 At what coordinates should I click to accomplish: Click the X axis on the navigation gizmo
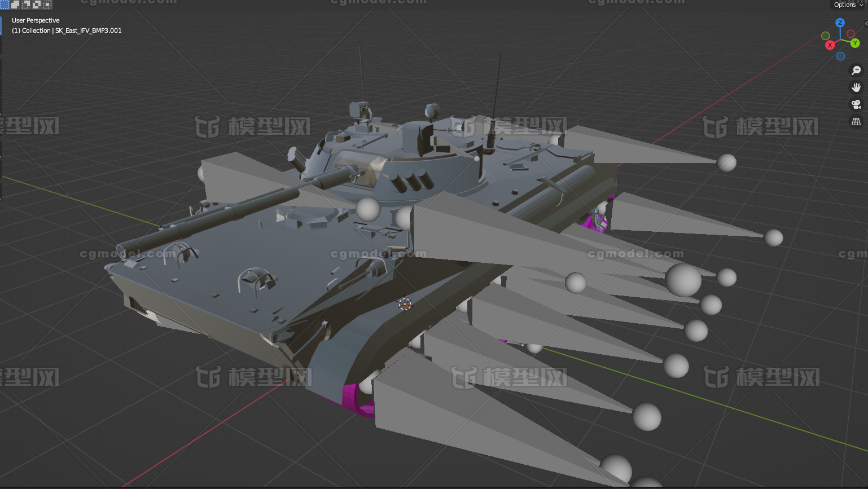pyautogui.click(x=830, y=45)
